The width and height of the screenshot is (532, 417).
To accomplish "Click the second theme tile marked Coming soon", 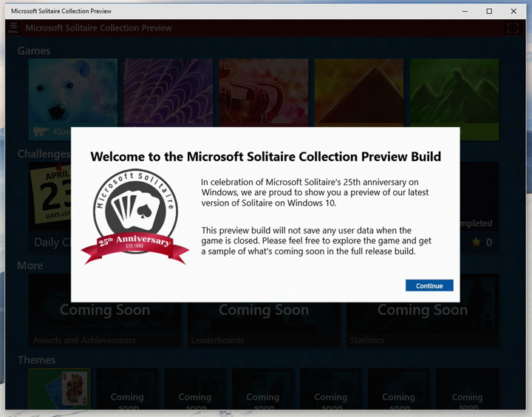I will 127,389.
